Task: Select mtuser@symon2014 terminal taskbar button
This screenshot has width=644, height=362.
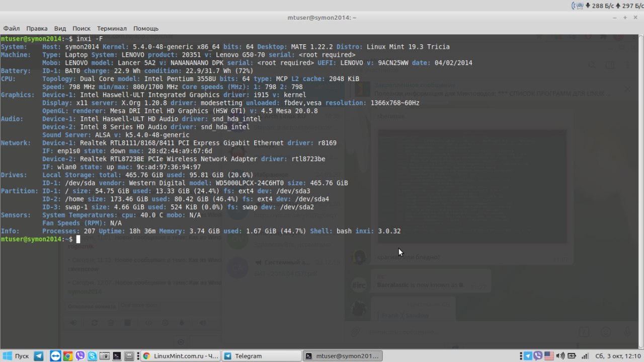Action: pos(343,356)
